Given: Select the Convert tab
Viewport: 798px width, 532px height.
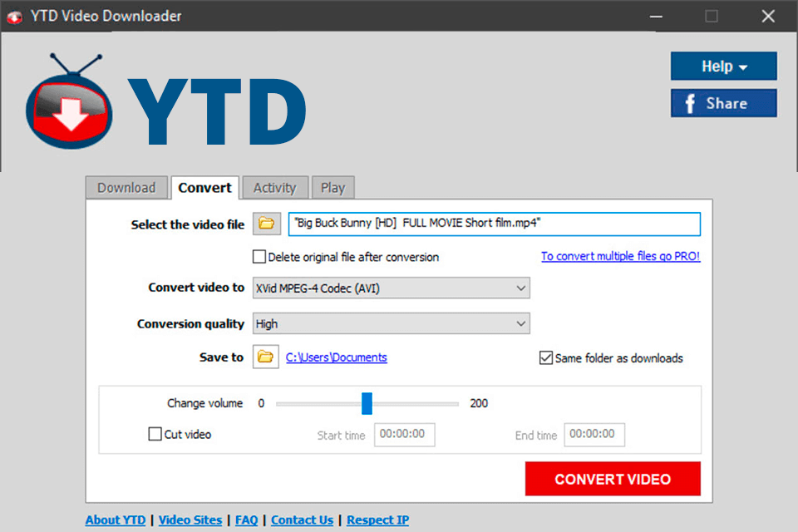Looking at the screenshot, I should click(x=205, y=188).
